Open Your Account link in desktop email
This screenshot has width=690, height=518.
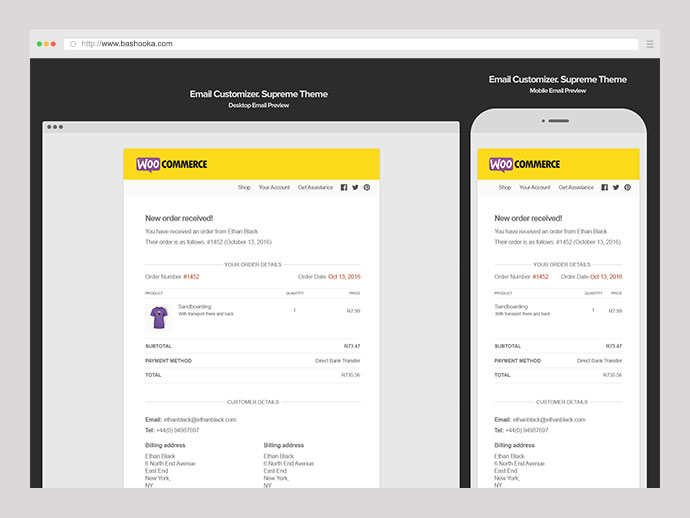274,187
